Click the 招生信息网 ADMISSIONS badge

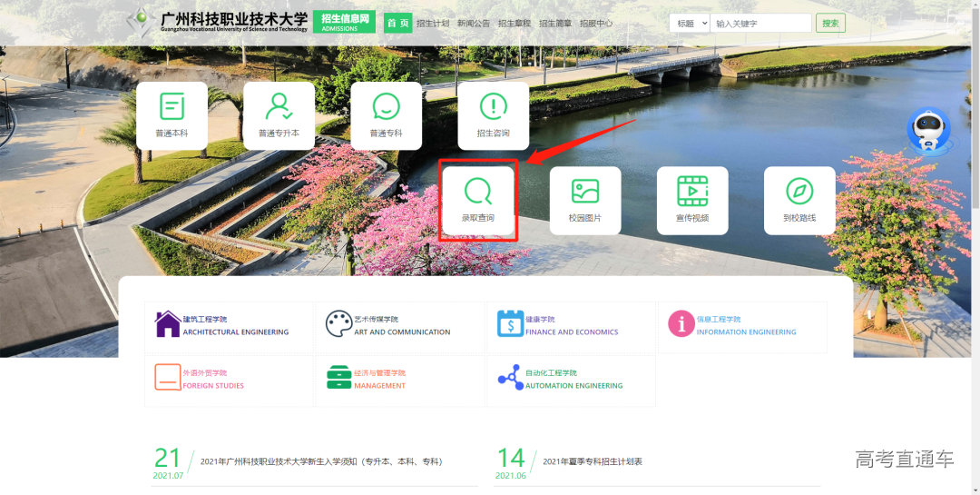[345, 22]
